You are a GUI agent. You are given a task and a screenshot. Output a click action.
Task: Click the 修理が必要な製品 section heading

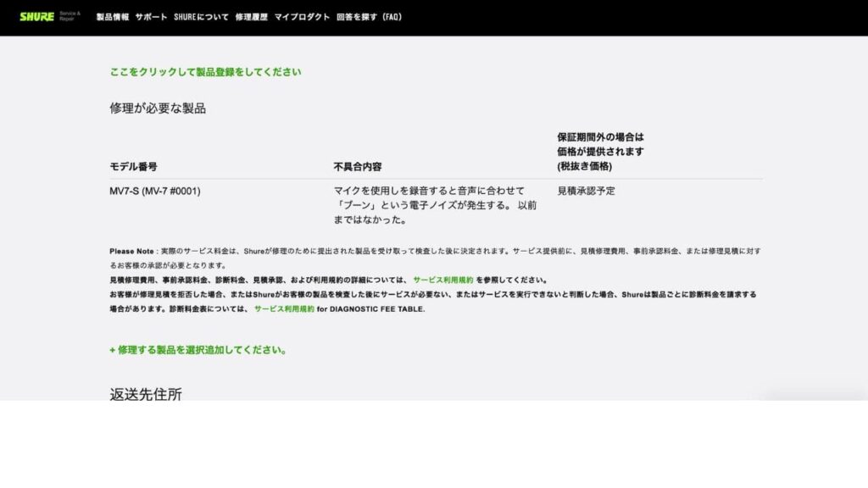(x=158, y=108)
